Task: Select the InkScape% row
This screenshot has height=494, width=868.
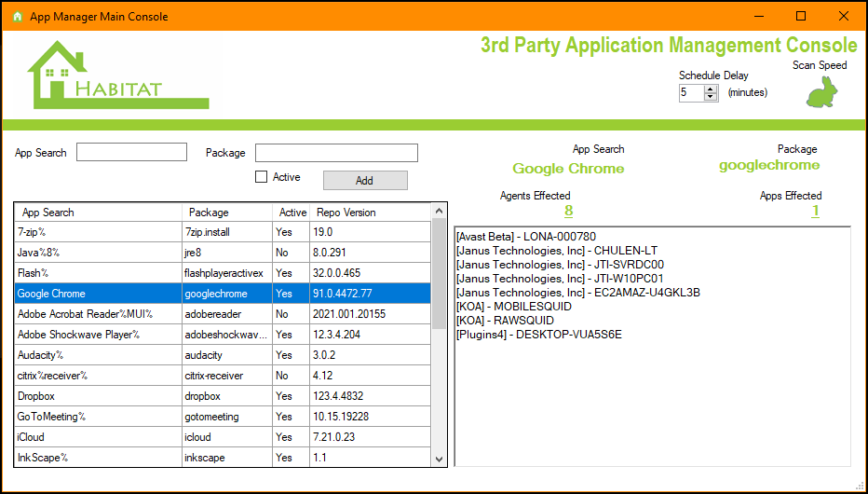Action: [223, 458]
